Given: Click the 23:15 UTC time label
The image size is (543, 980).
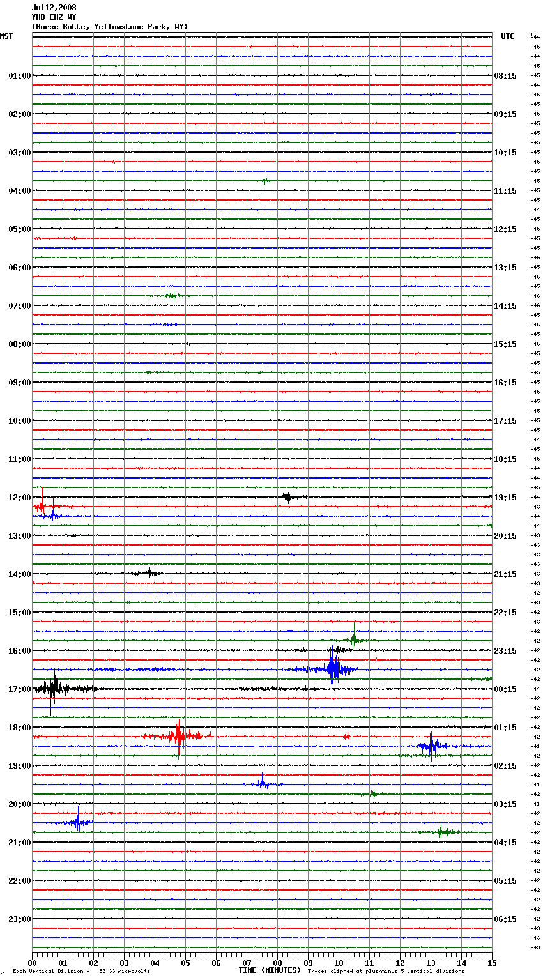Looking at the screenshot, I should (505, 651).
